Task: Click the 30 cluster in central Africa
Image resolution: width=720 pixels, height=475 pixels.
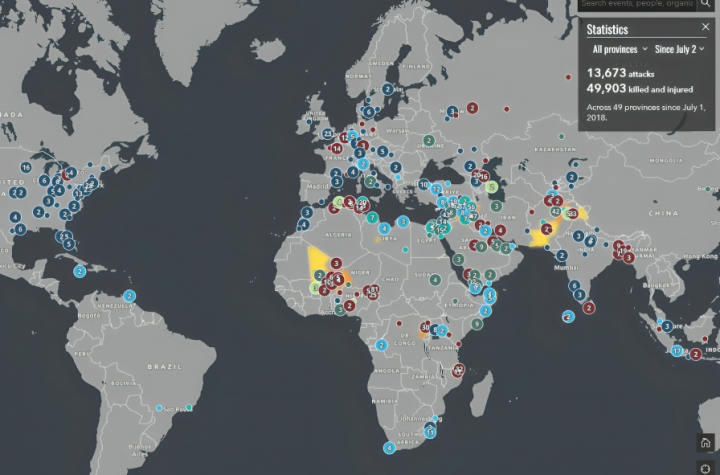Action: [425, 327]
